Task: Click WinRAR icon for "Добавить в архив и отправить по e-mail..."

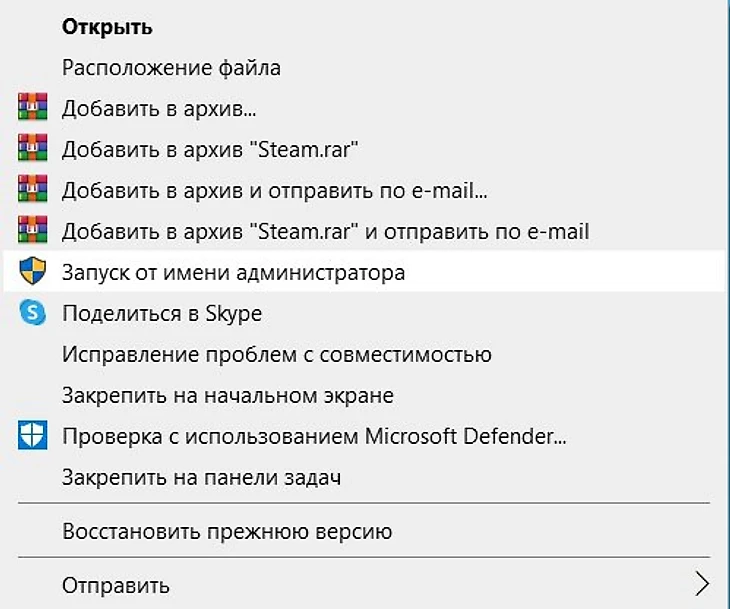Action: pos(33,190)
